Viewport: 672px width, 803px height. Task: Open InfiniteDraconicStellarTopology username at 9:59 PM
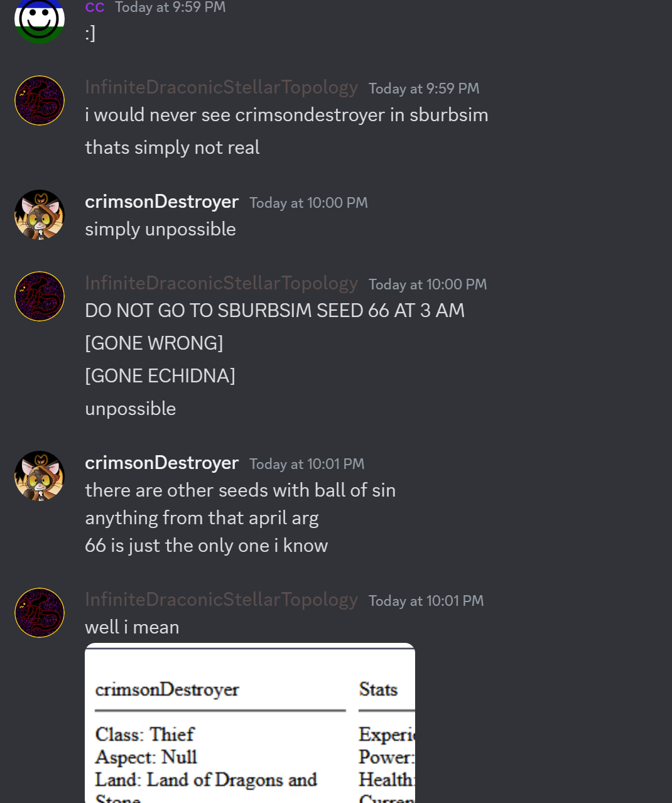[221, 87]
